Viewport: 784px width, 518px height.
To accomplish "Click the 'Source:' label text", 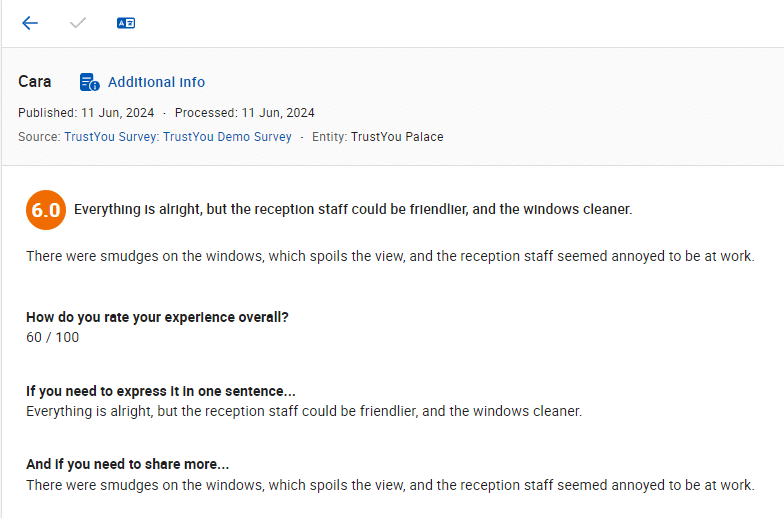I will click(x=39, y=137).
